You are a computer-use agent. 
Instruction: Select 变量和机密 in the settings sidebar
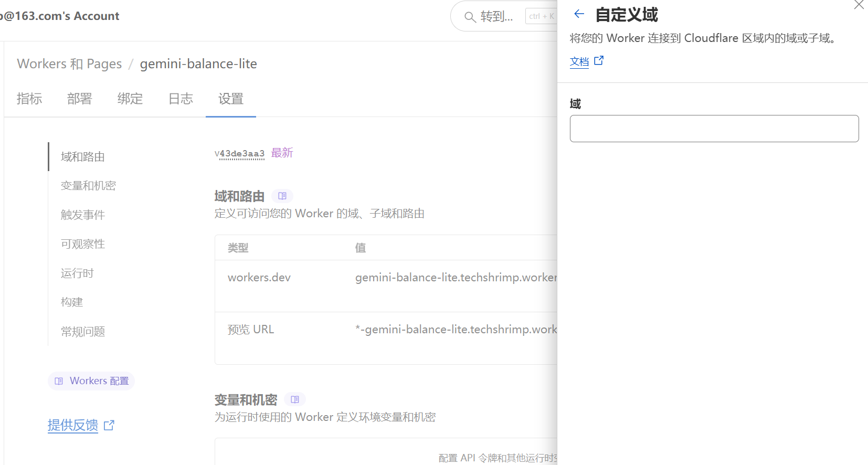click(x=88, y=186)
